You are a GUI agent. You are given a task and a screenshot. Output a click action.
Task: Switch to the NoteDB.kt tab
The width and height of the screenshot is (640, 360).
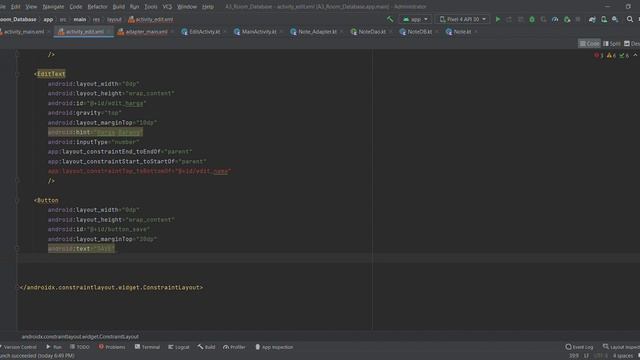click(420, 32)
